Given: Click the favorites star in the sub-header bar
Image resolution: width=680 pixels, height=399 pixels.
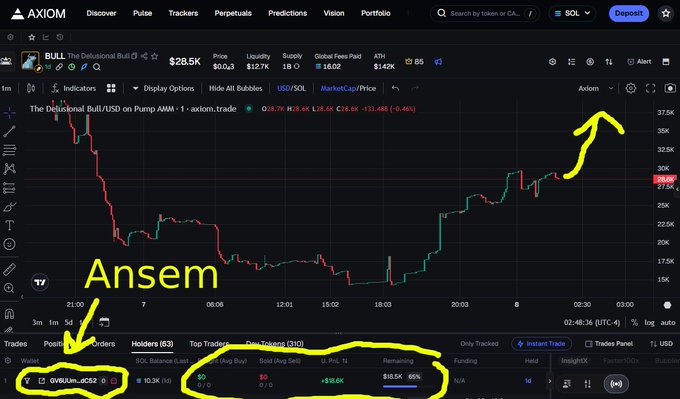Looking at the screenshot, I should pos(32,37).
